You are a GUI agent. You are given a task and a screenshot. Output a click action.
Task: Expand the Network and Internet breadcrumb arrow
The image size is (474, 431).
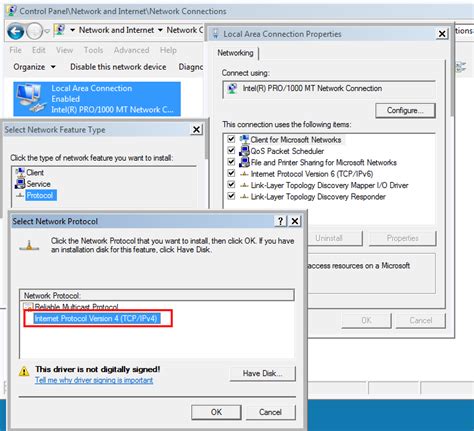(x=160, y=30)
